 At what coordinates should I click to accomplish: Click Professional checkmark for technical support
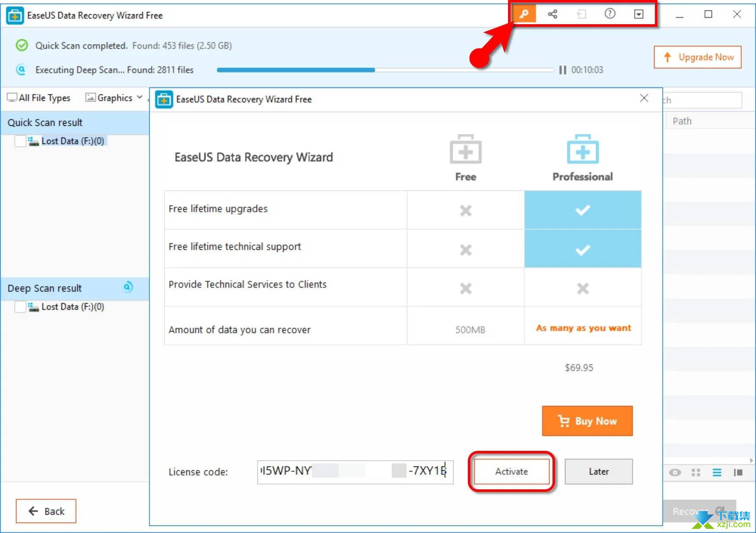coord(583,249)
